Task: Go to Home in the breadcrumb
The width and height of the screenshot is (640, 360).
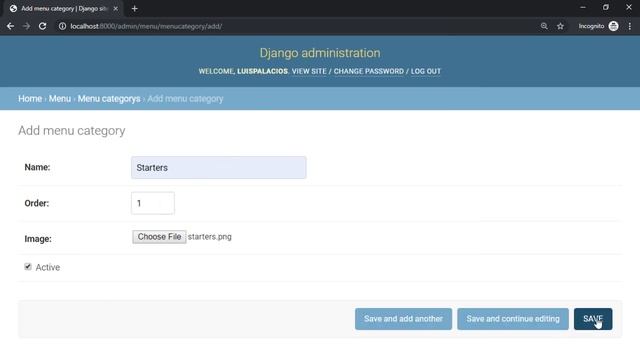Action: [x=30, y=99]
